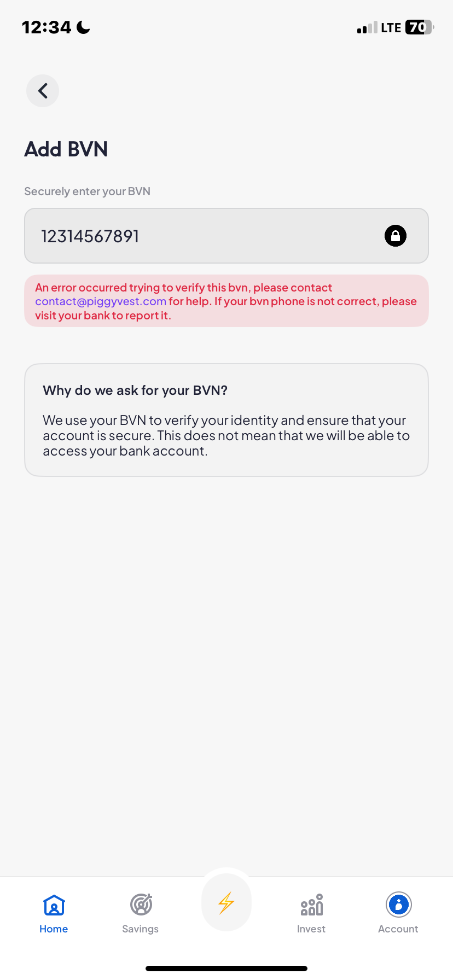Open the Home tab house icon
The height and width of the screenshot is (980, 453).
pyautogui.click(x=54, y=905)
